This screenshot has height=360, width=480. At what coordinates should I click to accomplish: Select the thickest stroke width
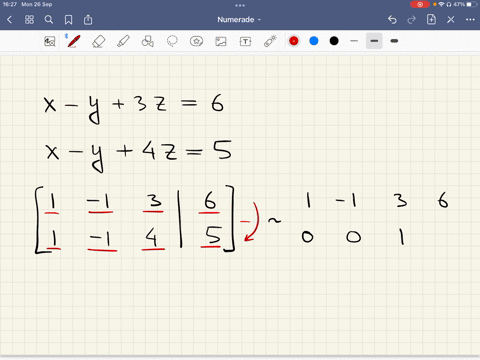click(394, 41)
